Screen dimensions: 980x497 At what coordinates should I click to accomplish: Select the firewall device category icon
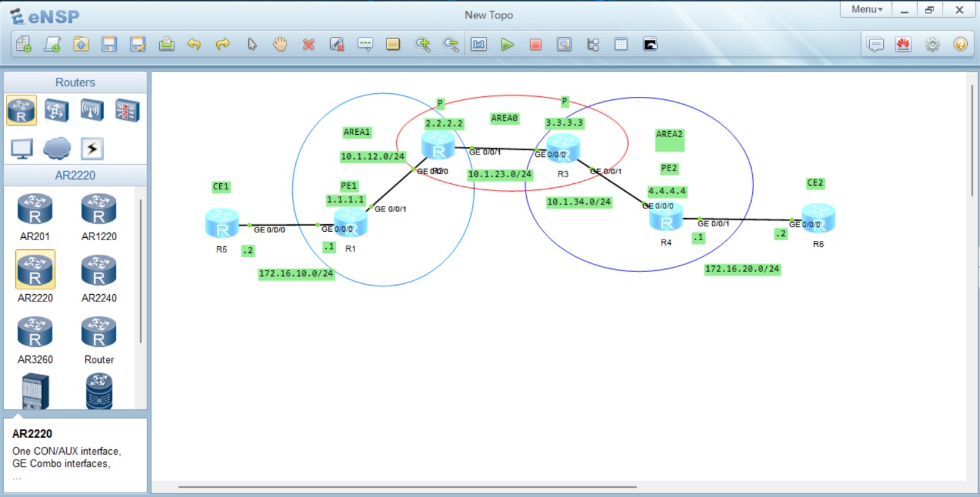127,110
